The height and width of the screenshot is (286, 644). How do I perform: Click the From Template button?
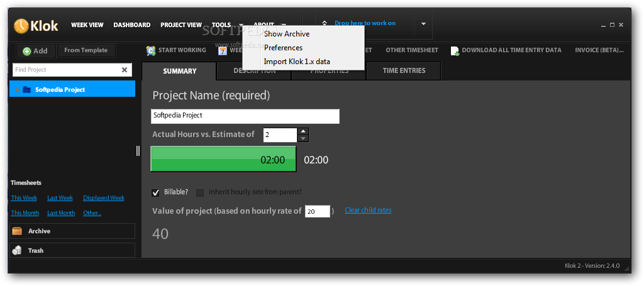(x=86, y=50)
